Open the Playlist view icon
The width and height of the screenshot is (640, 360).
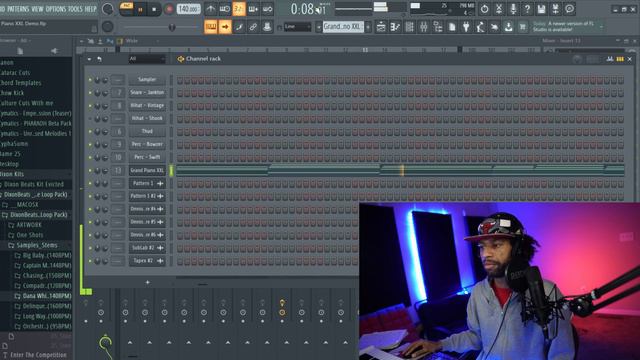point(381,27)
